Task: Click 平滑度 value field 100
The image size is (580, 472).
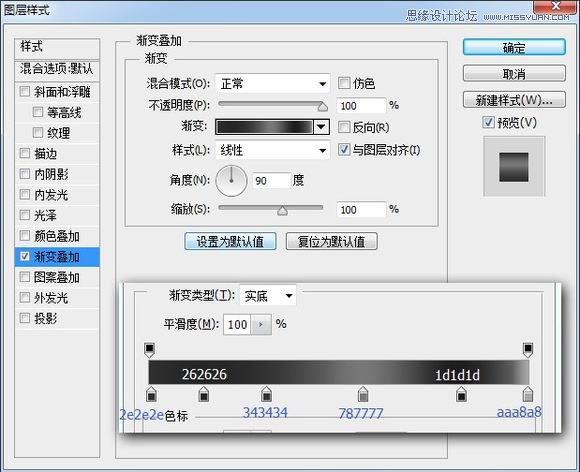Action: click(x=237, y=325)
